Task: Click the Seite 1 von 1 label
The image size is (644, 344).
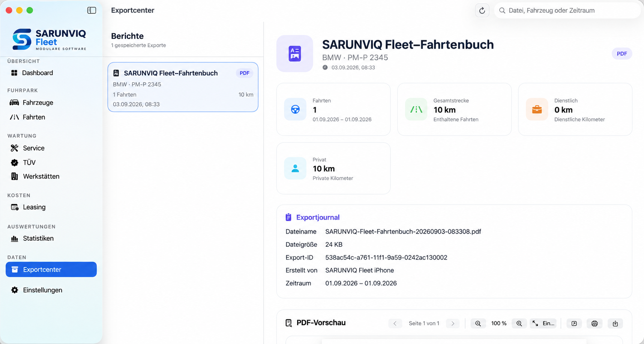Action: (424, 323)
